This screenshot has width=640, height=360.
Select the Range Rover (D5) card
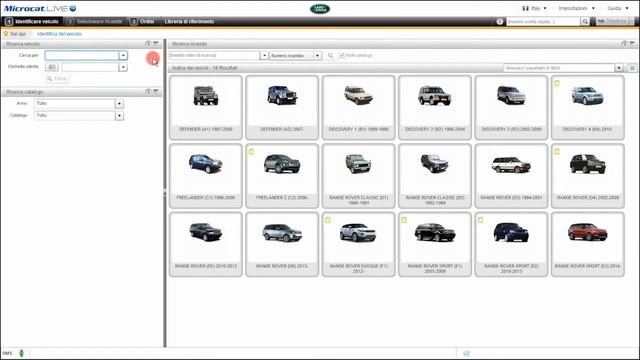click(206, 244)
